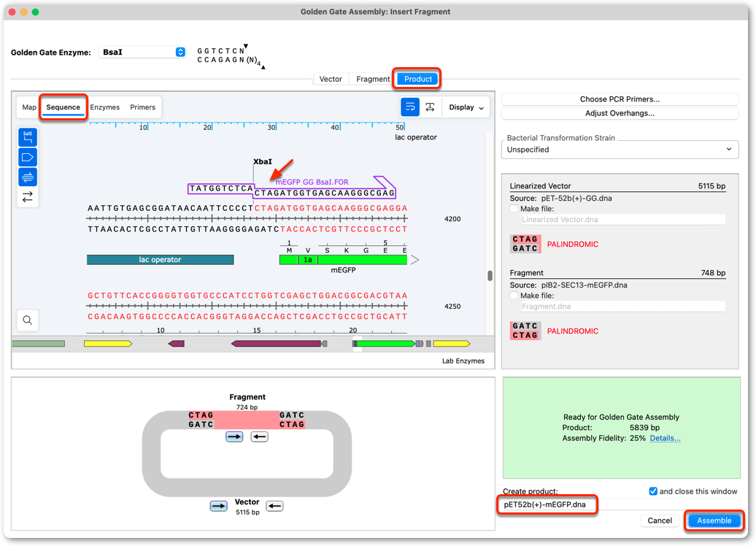The image size is (756, 546).
Task: Click the fragment reverse orientation arrow
Action: 259,437
